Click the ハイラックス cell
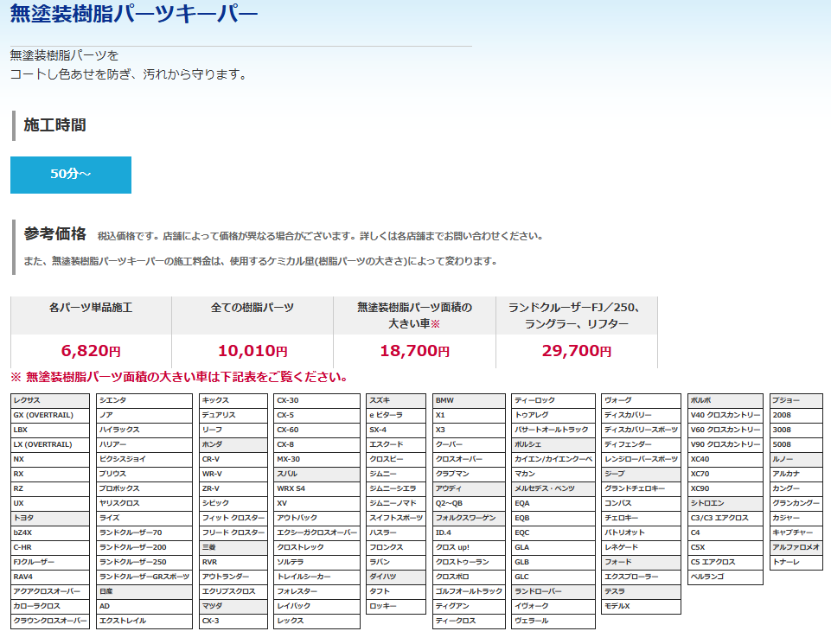 (144, 430)
